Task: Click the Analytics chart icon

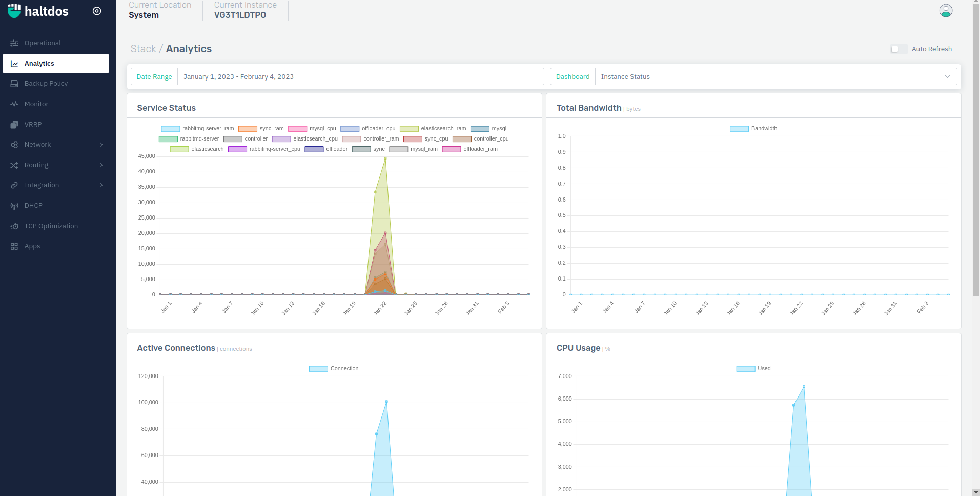Action: click(x=14, y=64)
